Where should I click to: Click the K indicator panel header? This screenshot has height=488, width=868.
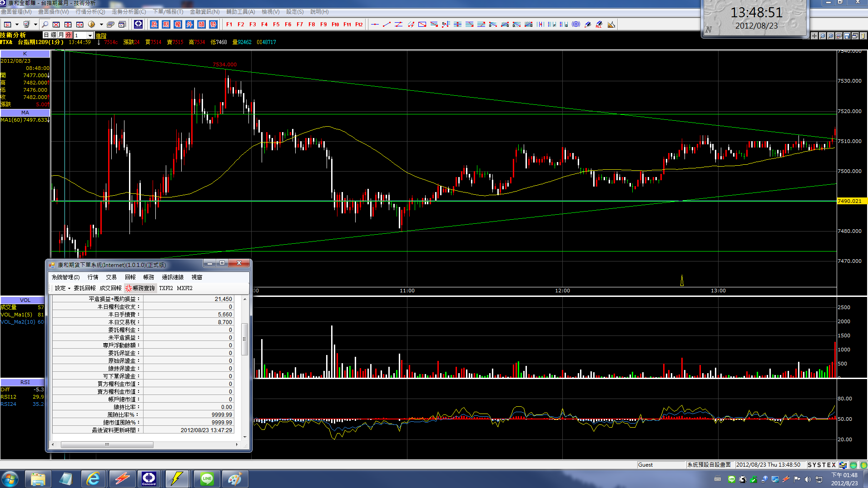[x=25, y=54]
